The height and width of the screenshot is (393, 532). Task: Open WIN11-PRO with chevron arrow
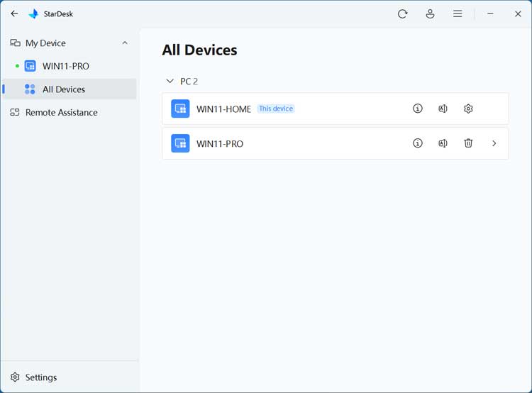point(494,143)
